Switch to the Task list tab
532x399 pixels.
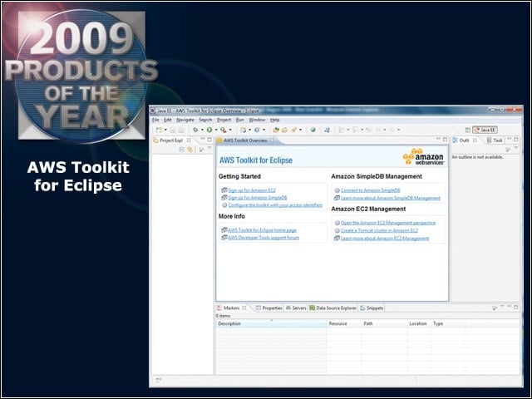[x=495, y=140]
